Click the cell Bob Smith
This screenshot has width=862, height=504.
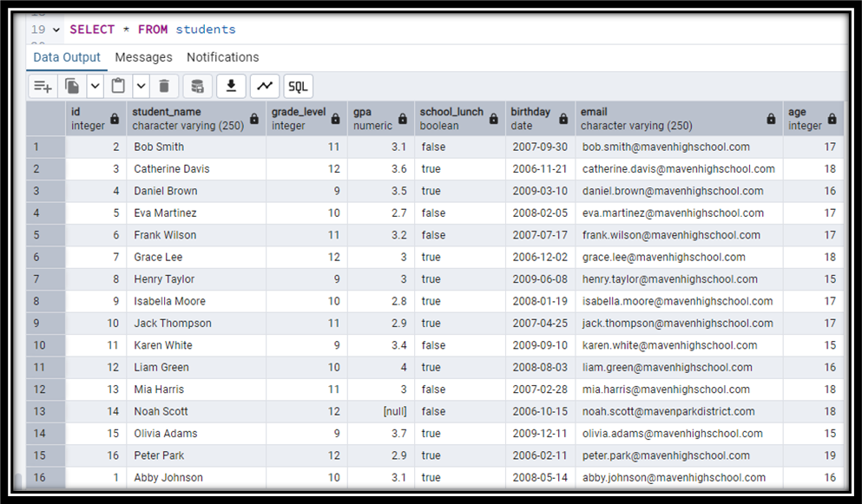click(x=196, y=147)
